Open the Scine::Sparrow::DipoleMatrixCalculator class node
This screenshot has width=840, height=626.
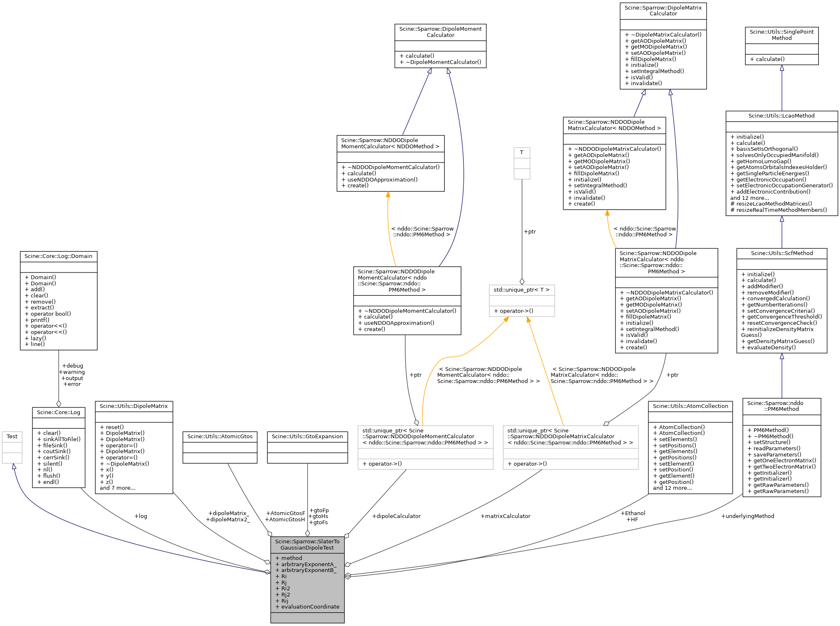pos(663,46)
